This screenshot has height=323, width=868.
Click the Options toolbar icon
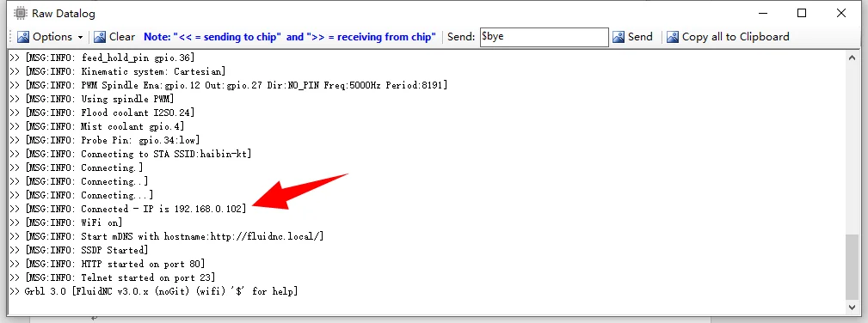click(23, 37)
